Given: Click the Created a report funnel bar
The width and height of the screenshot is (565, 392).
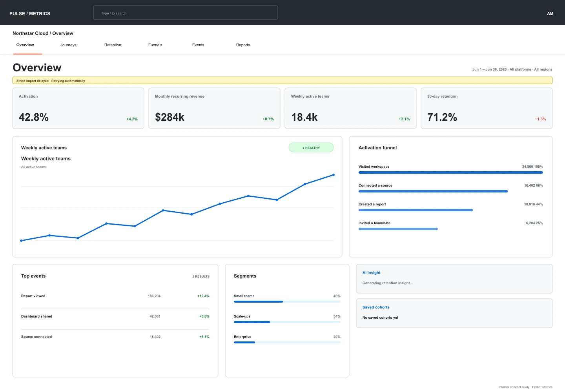Looking at the screenshot, I should [x=416, y=210].
